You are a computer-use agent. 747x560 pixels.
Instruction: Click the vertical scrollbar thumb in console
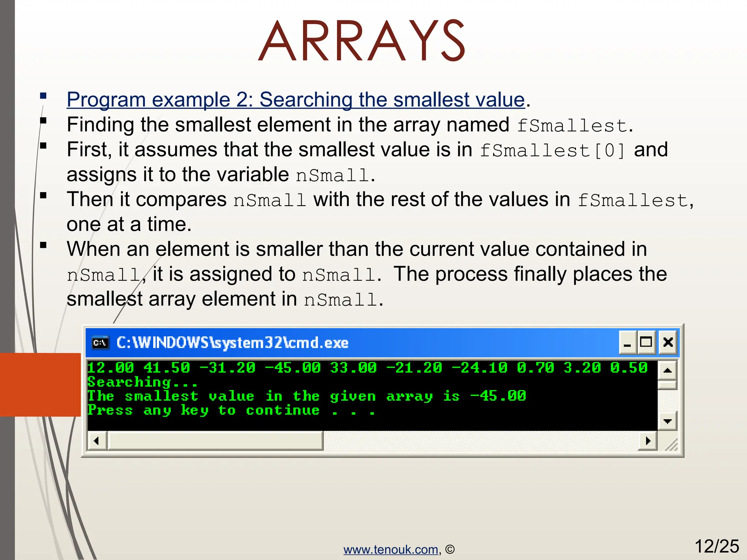667,385
